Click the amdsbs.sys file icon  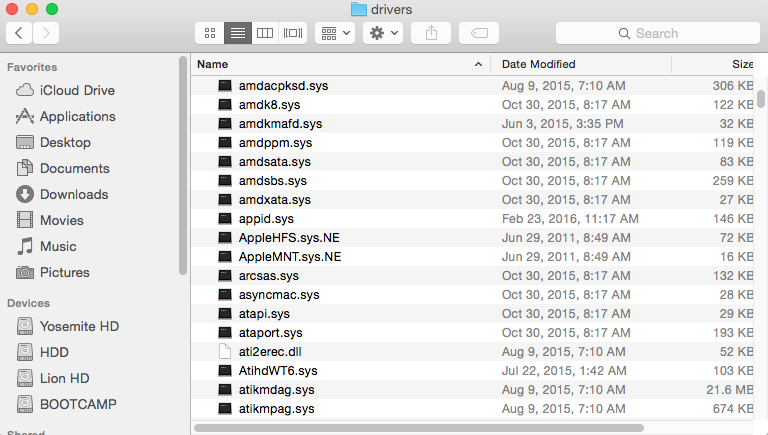tap(225, 181)
